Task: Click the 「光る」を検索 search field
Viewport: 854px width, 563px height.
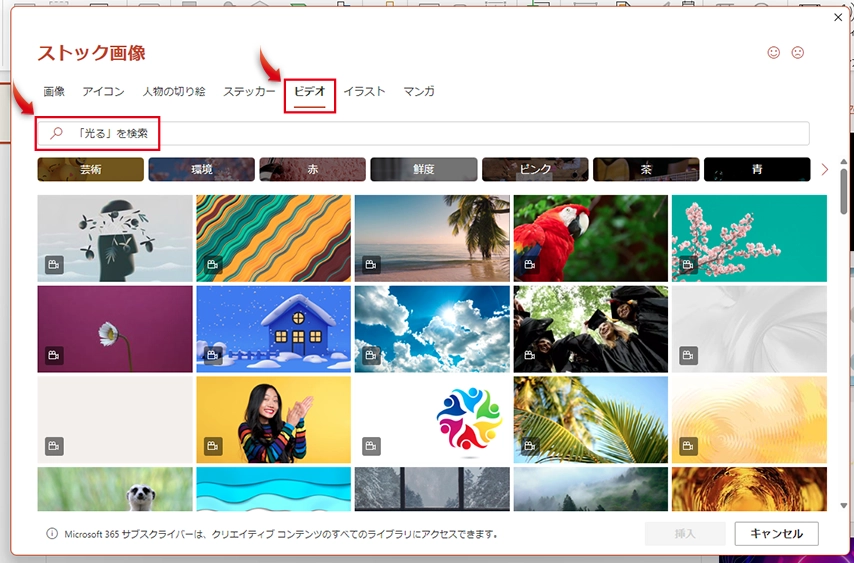Action: pos(423,133)
